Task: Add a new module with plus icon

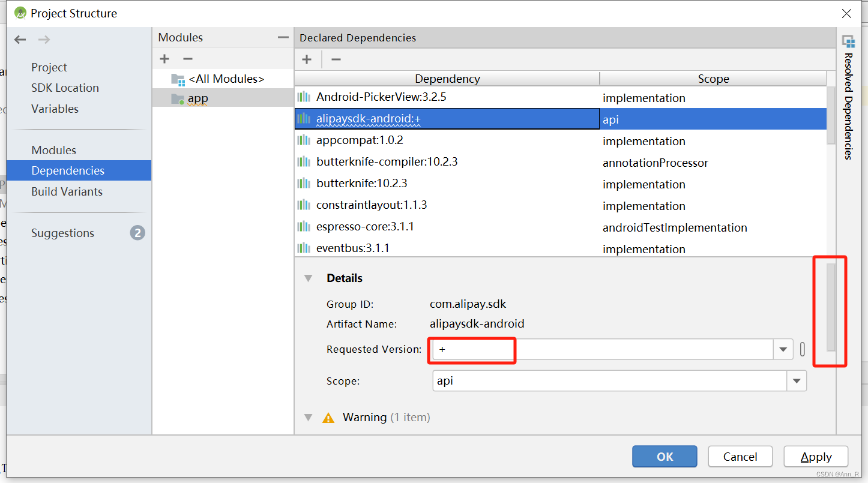Action: point(164,59)
